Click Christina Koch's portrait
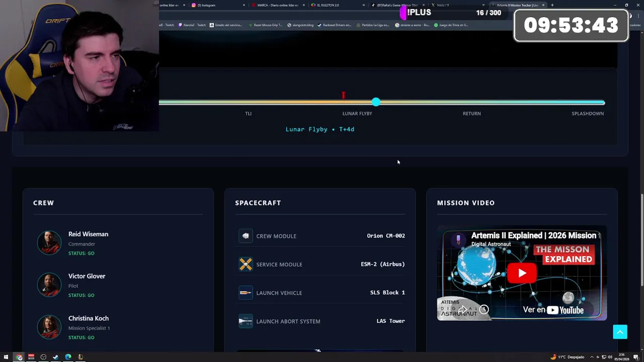The width and height of the screenshot is (644, 362). tap(49, 327)
